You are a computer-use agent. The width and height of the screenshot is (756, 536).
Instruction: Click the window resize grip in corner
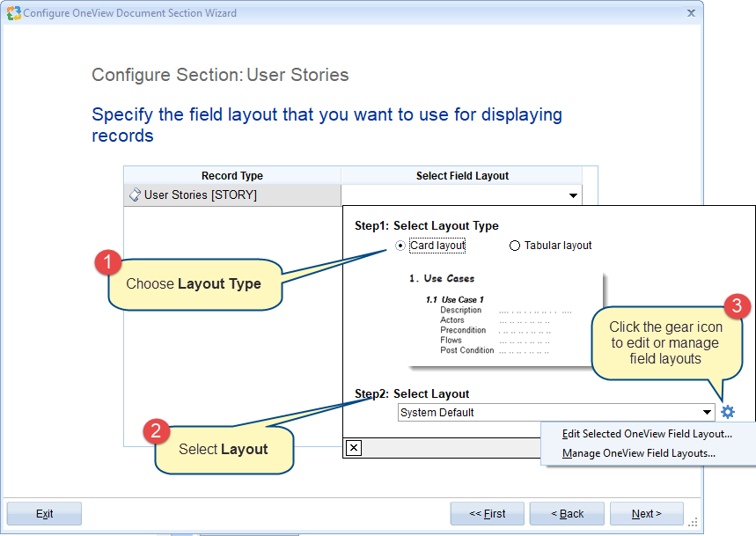point(693,522)
